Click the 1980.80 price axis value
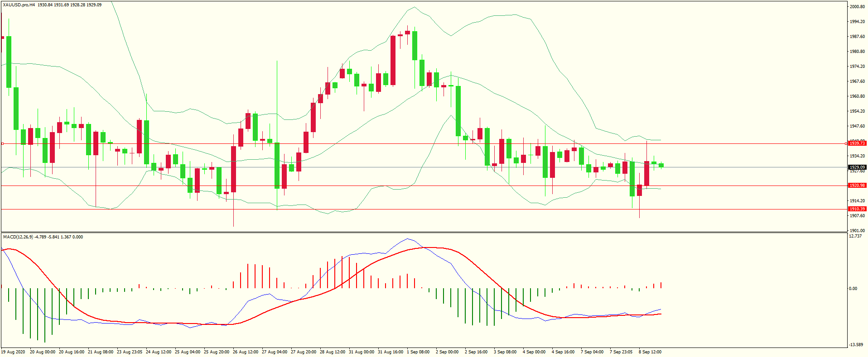The width and height of the screenshot is (868, 357). point(858,52)
